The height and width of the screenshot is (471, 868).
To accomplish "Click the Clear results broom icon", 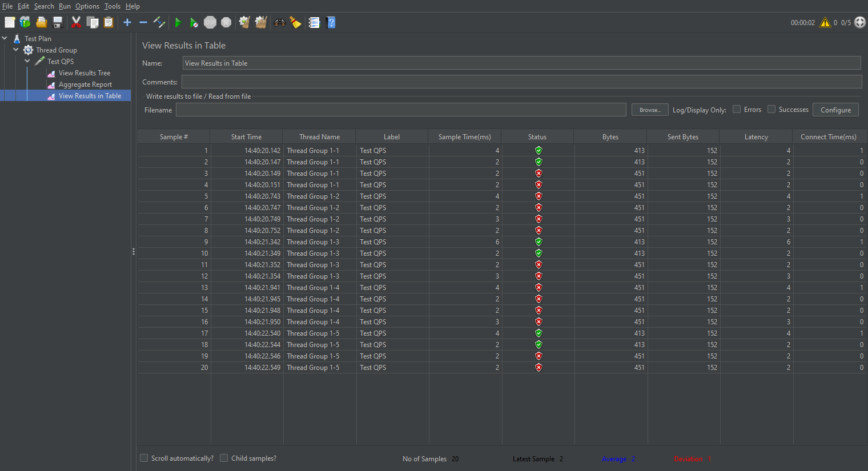I will tap(244, 22).
